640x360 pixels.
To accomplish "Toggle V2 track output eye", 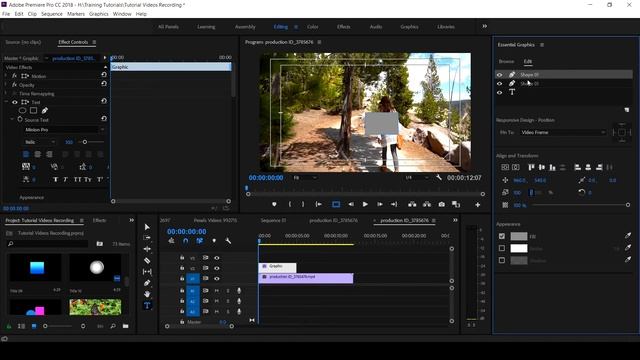I will pos(217,268).
